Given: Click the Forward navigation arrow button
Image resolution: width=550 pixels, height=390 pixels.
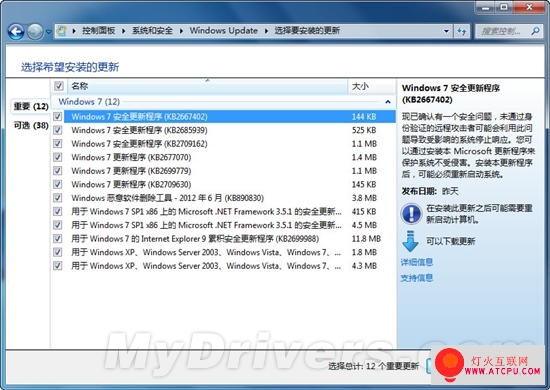Looking at the screenshot, I should [x=35, y=32].
